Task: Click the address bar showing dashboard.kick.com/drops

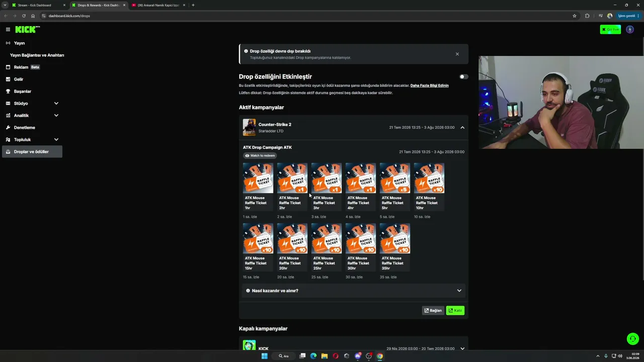Action: point(309,16)
